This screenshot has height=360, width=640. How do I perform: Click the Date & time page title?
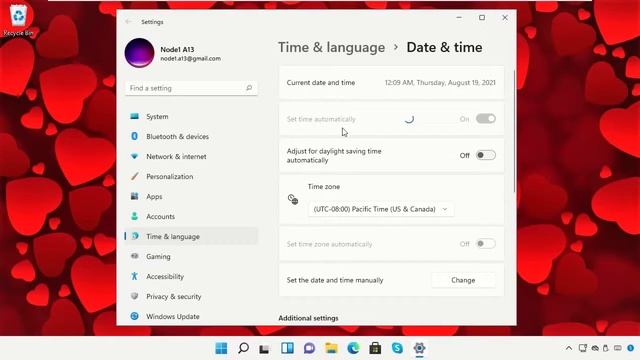pos(444,47)
